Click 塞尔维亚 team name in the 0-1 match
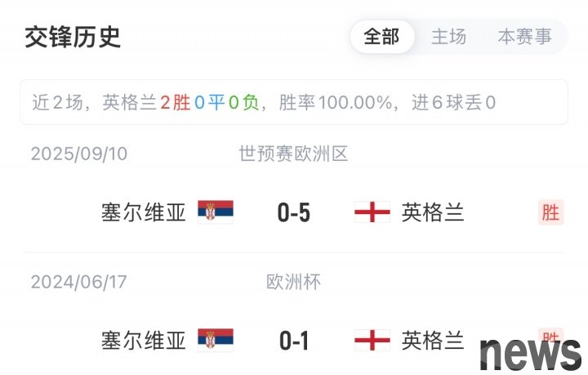588x375 pixels. (x=144, y=340)
